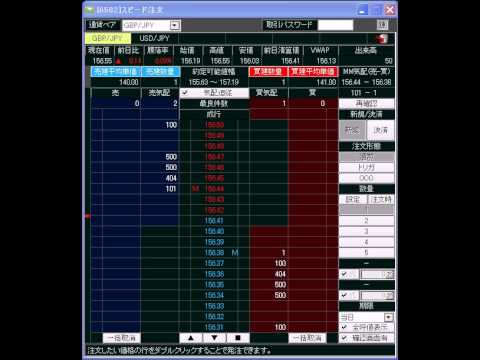480x360 pixels.
Task: Open the 期限 当日 dropdown
Action: (389, 317)
